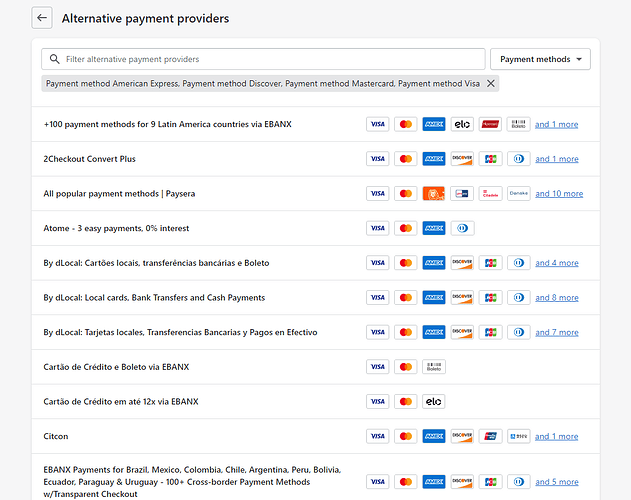Open Cartão de Crédito em até 12x via EBANX
This screenshot has width=631, height=500.
pos(121,402)
